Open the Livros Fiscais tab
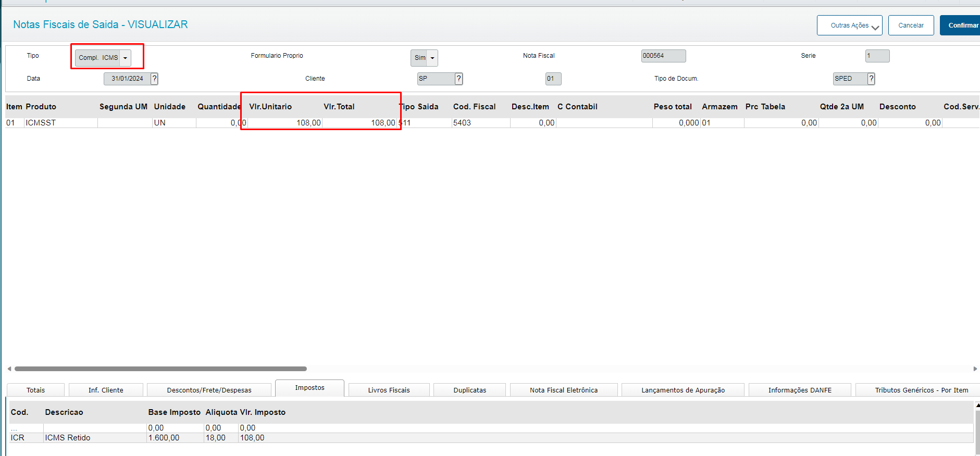 coord(389,390)
